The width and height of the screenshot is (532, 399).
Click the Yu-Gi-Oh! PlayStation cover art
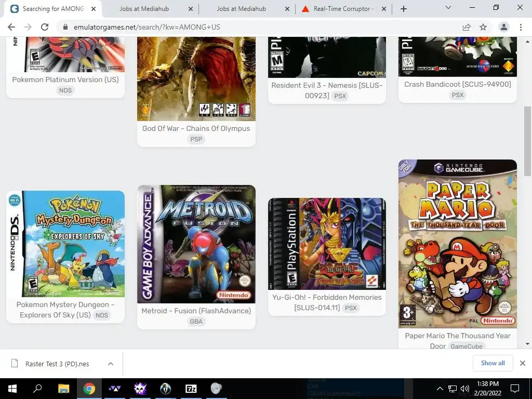(327, 244)
